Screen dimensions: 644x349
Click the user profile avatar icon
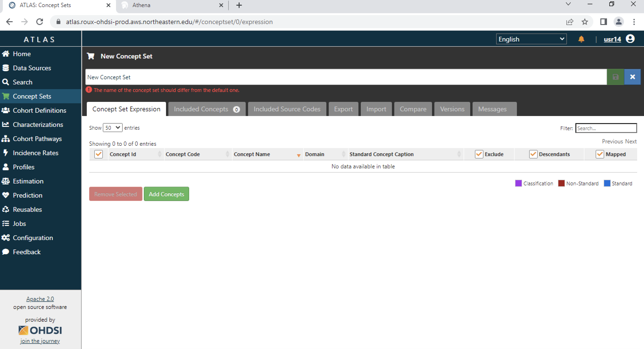tap(630, 39)
